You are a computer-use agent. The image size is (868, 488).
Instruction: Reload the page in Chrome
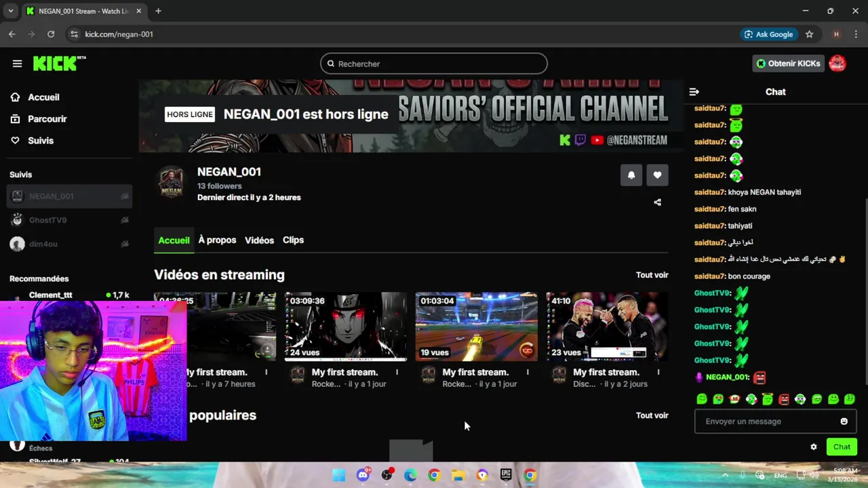51,34
